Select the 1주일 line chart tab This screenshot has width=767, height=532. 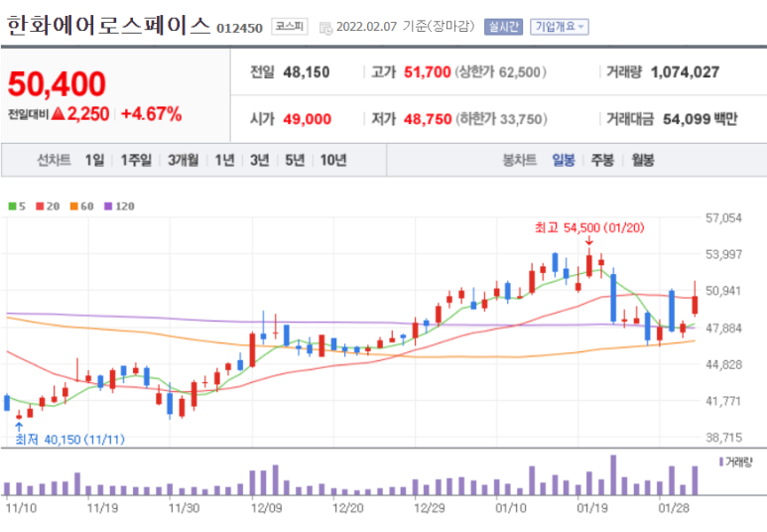pos(136,160)
